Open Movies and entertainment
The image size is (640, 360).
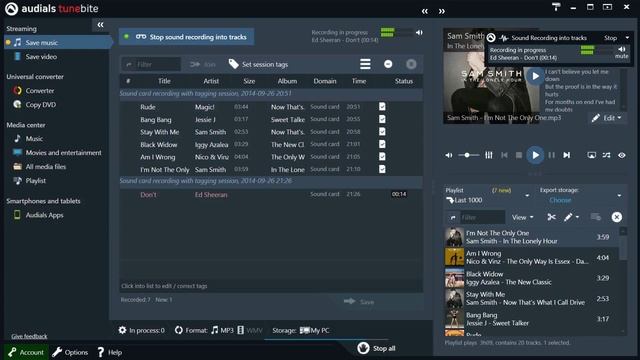63,153
